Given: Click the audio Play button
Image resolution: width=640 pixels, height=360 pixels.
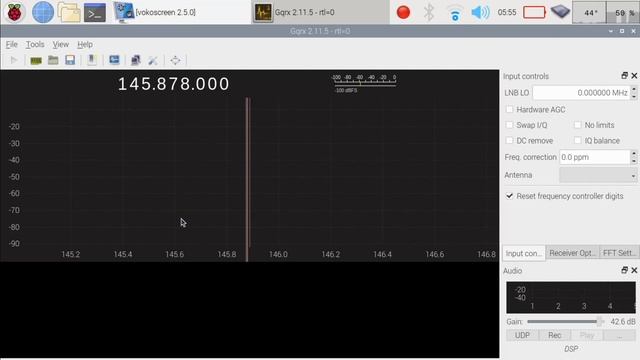Looking at the screenshot, I should click(x=587, y=335).
